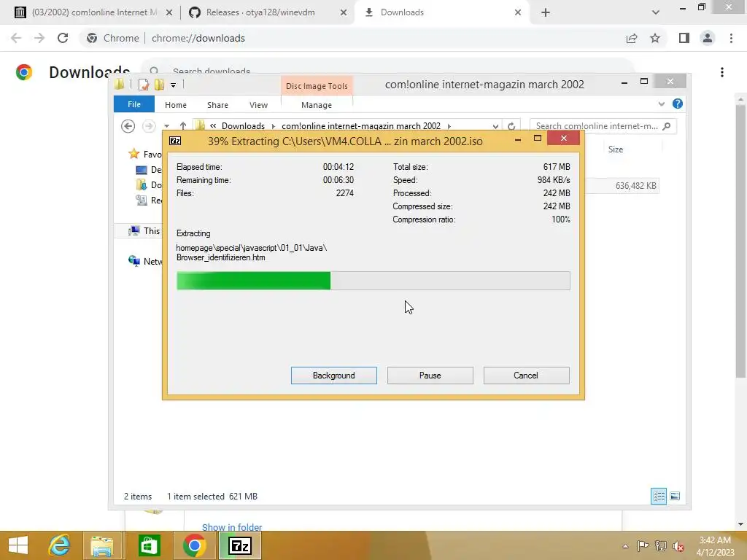Show hidden system tray icons
Screen dimensions: 747x560
(x=625, y=546)
